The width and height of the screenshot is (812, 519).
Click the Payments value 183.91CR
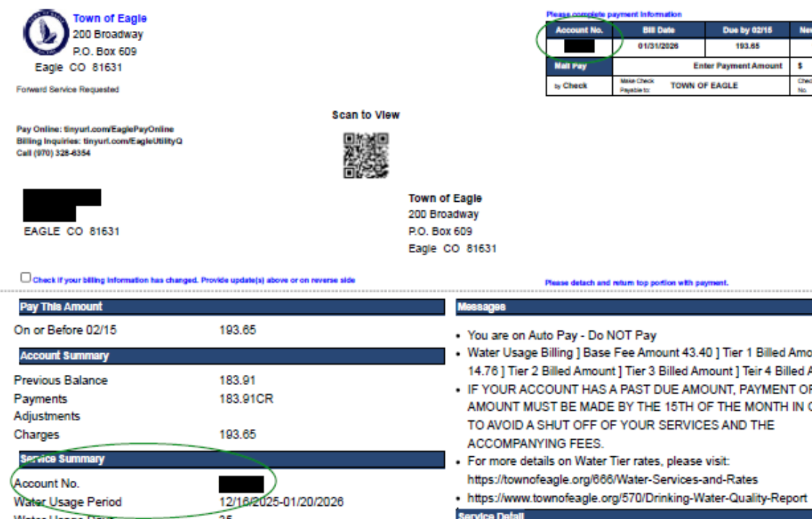(x=247, y=399)
